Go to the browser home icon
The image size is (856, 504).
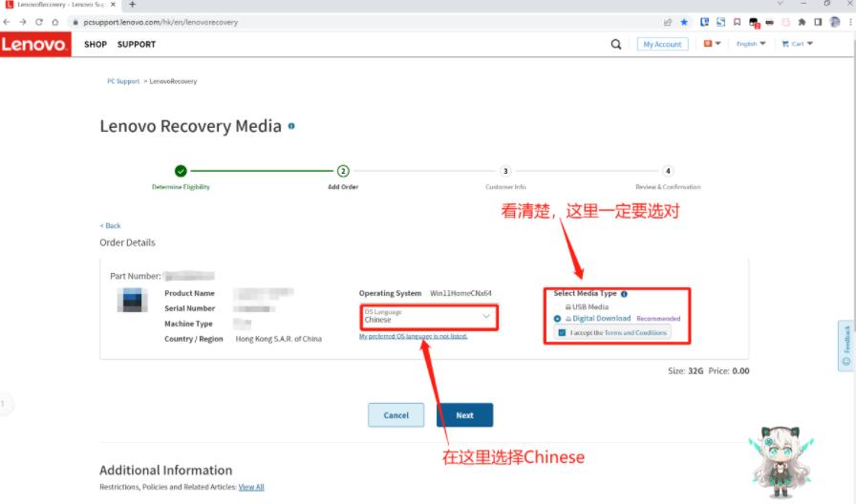click(x=55, y=22)
